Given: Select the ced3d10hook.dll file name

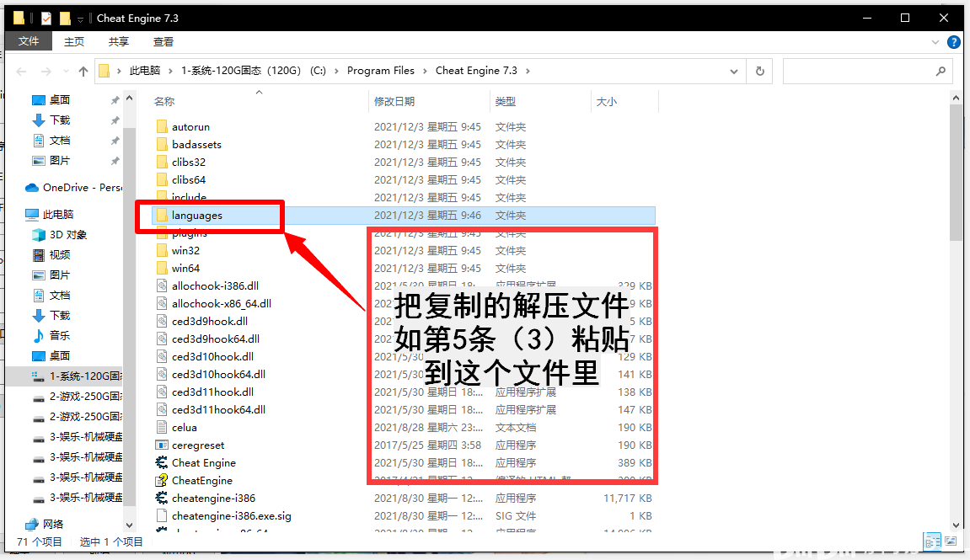Looking at the screenshot, I should pyautogui.click(x=213, y=357).
